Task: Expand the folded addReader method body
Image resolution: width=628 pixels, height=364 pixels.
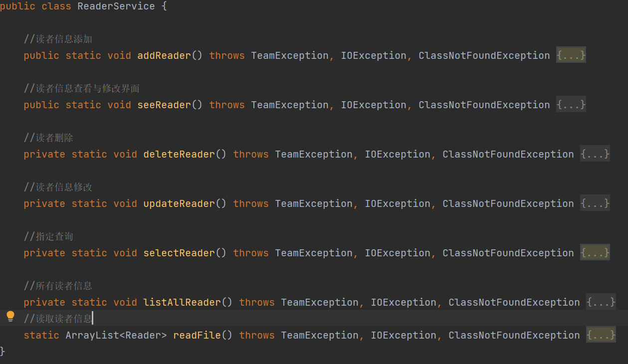Action: [571, 55]
